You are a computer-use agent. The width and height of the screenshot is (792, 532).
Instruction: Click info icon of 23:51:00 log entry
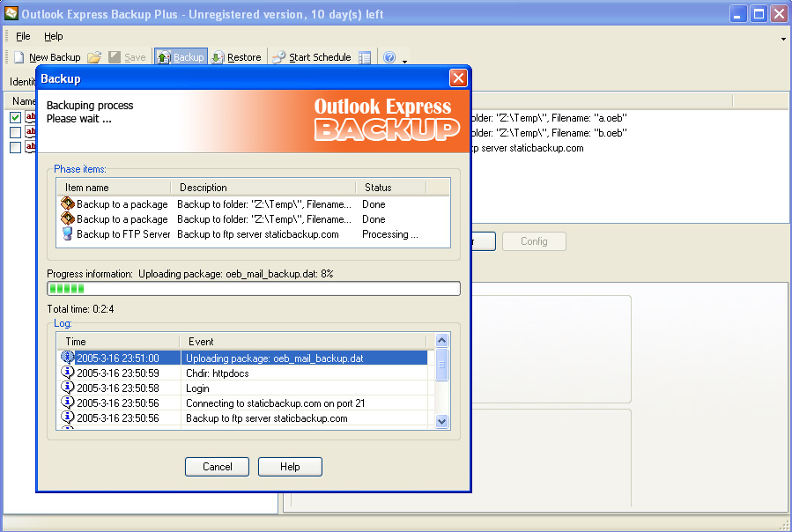[67, 358]
